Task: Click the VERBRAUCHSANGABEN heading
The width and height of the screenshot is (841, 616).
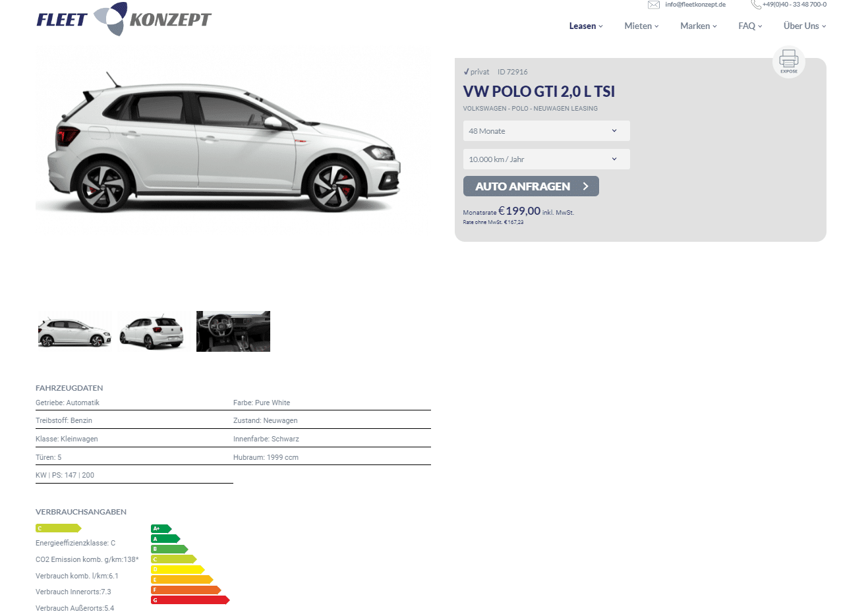Action: [81, 512]
